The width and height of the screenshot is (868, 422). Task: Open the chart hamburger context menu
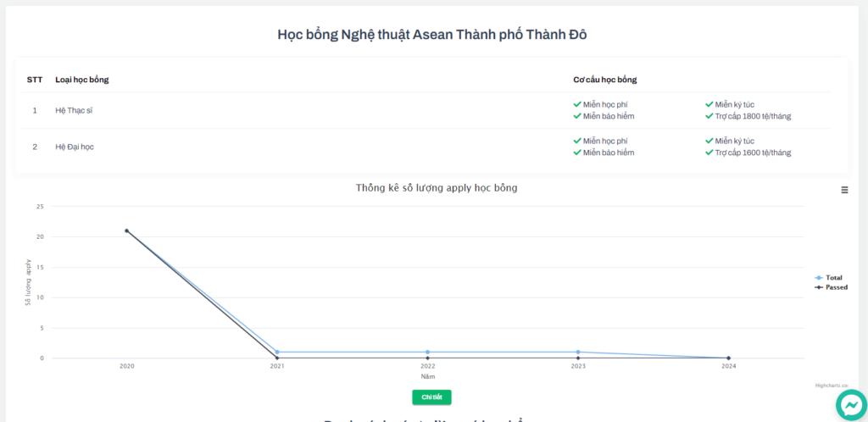point(844,190)
